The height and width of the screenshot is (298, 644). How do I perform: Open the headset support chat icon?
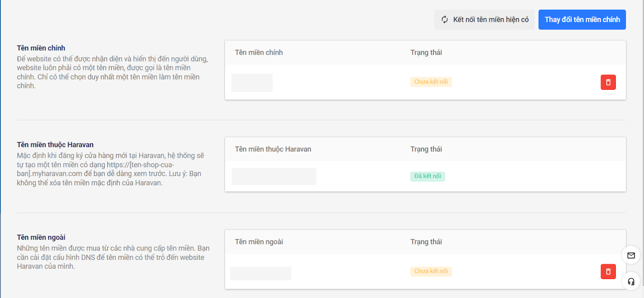tap(631, 281)
